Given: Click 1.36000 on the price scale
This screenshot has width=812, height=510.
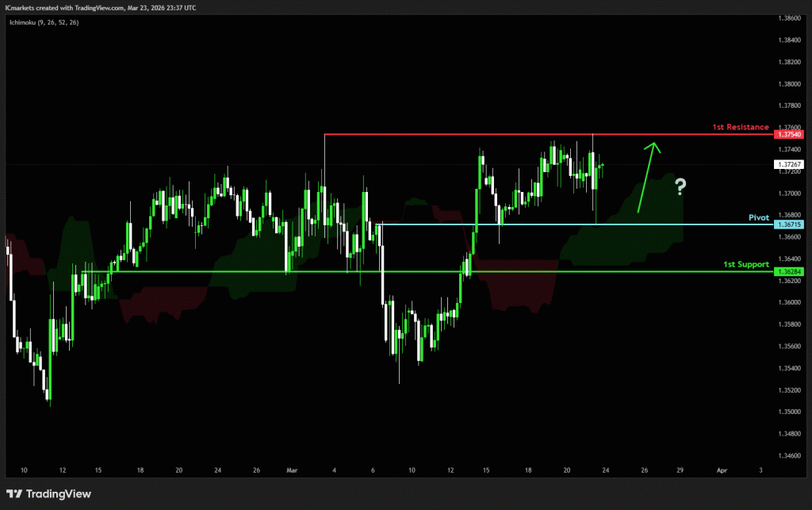Looking at the screenshot, I should tap(789, 302).
